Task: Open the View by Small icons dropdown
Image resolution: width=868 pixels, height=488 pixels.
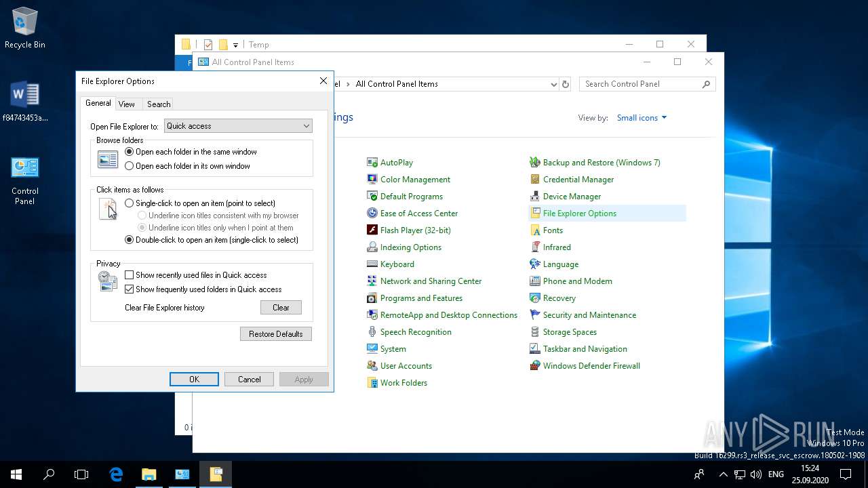Action: pos(642,118)
